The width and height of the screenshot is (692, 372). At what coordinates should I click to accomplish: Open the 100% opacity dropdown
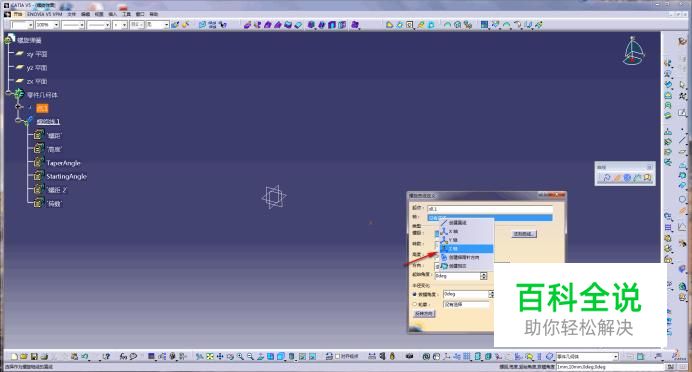coord(56,25)
